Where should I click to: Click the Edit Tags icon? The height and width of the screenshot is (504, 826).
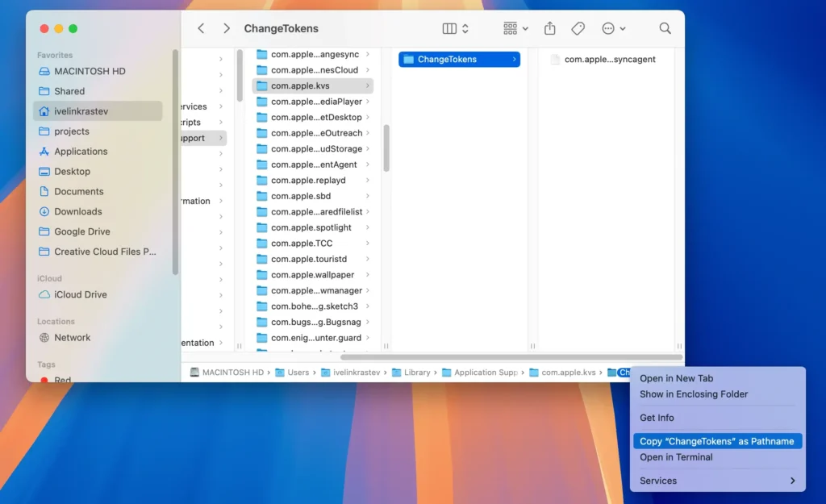tap(578, 28)
